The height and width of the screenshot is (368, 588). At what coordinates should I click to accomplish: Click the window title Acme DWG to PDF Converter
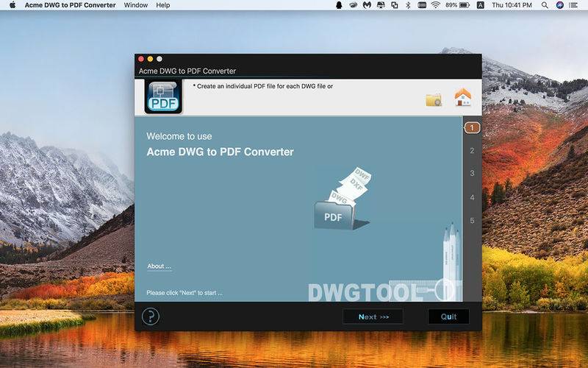[x=187, y=71]
